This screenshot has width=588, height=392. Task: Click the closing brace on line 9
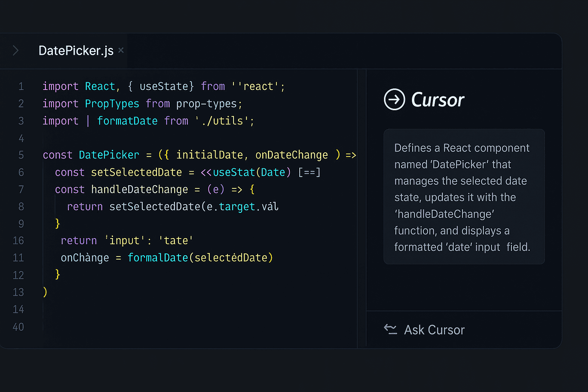58,223
